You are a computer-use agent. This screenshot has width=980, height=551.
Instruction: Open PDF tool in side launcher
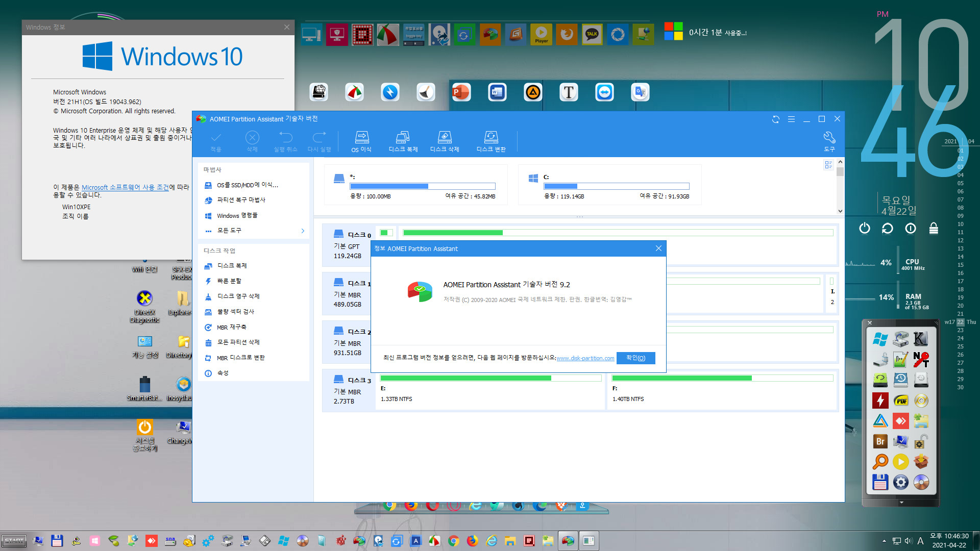coord(901,400)
